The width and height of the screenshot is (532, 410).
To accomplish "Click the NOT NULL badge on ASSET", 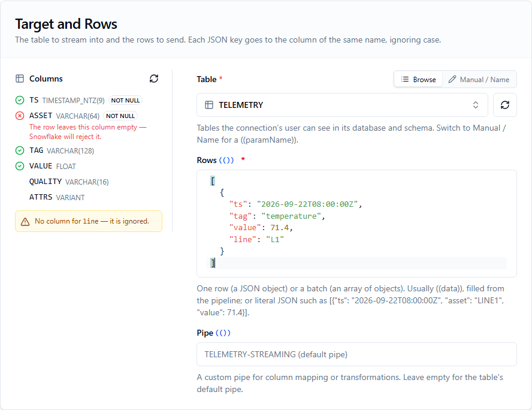I will 120,116.
